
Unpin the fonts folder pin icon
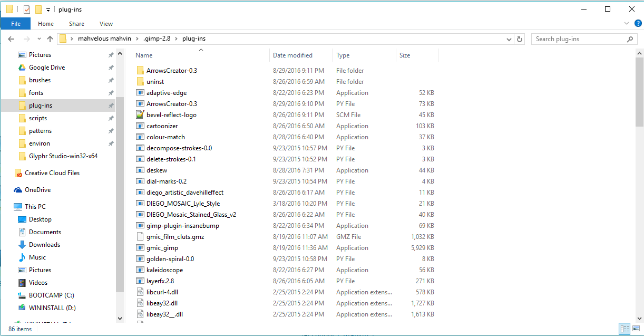point(111,93)
